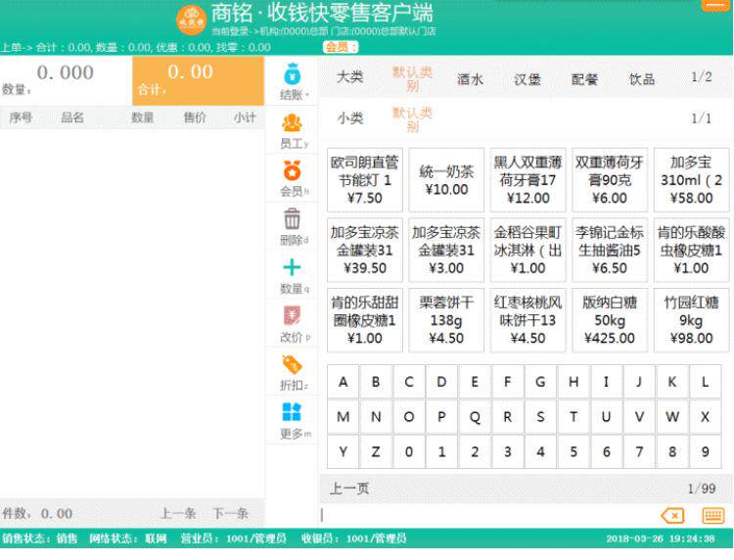
Task: Open the 改价 price change icon
Action: point(292,315)
